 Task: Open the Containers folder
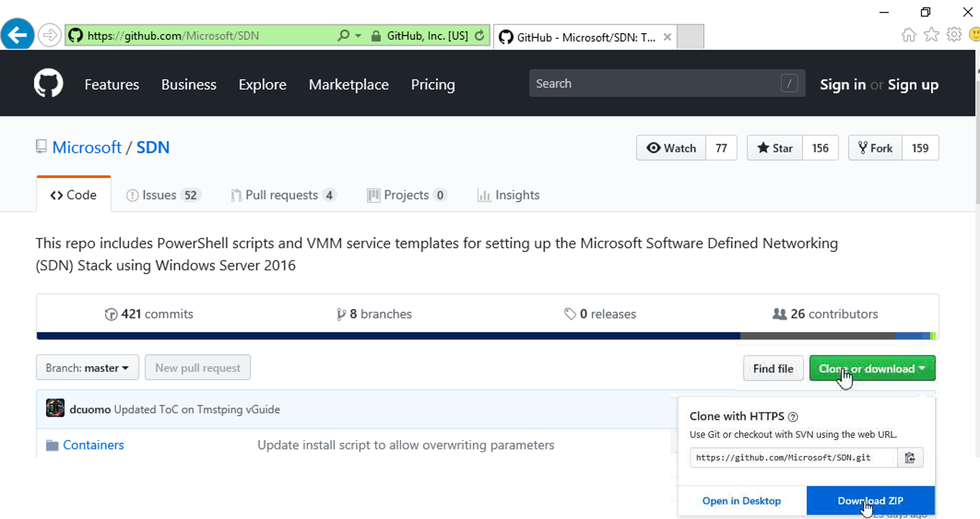[x=93, y=445]
